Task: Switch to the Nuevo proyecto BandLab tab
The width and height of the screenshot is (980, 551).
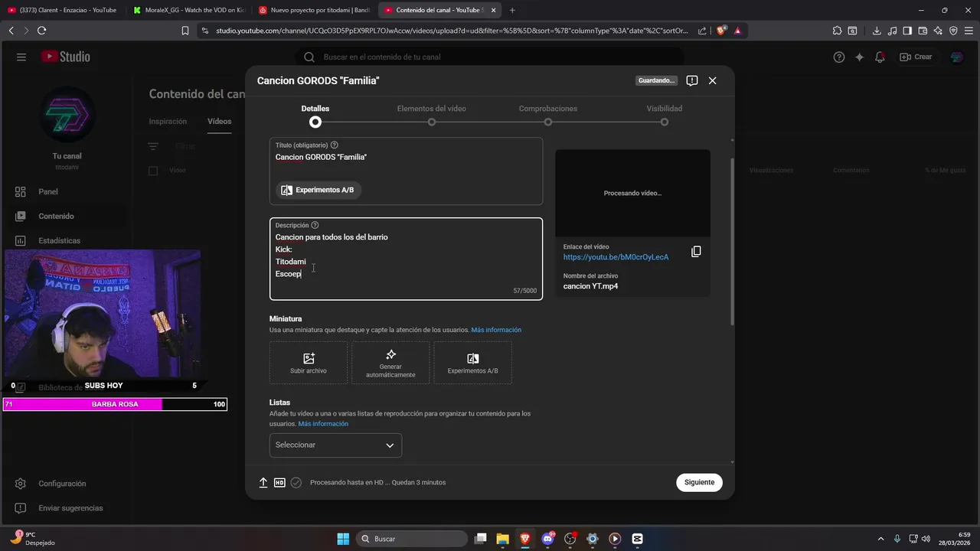Action: (315, 10)
